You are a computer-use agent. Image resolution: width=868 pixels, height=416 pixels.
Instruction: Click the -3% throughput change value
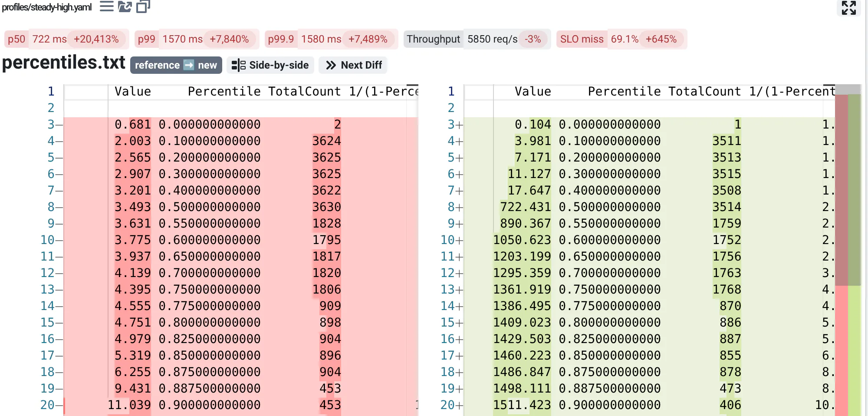tap(533, 39)
